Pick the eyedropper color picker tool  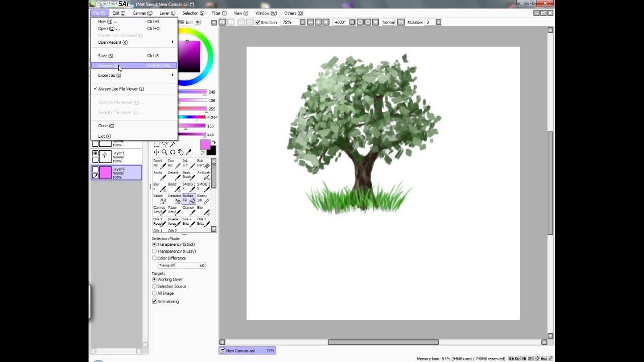189,152
